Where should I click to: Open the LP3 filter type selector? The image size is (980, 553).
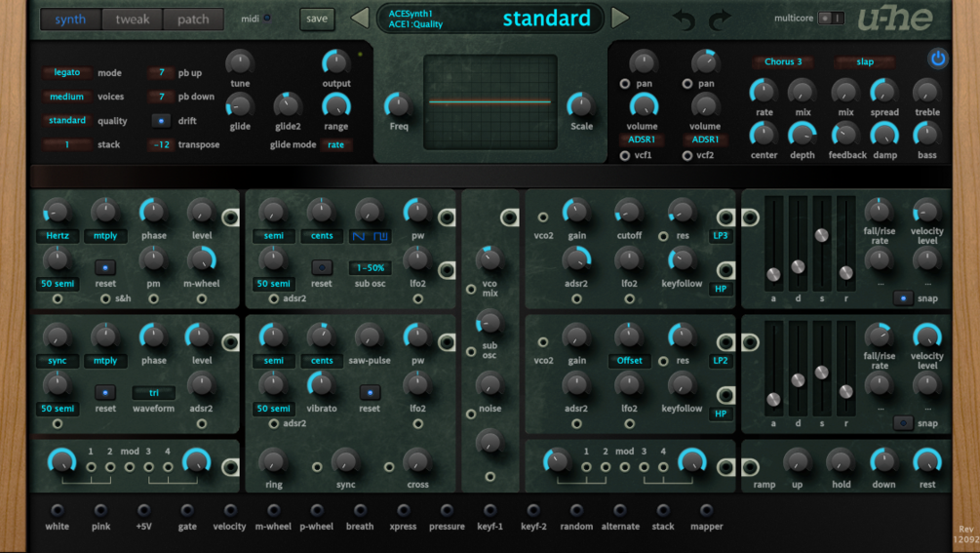[x=720, y=236]
